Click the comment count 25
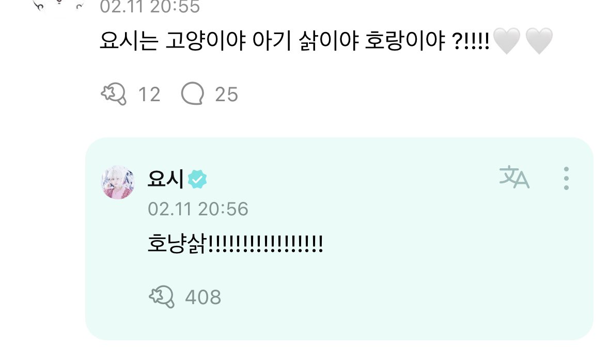Image resolution: width=609 pixels, height=364 pixels. pos(226,94)
